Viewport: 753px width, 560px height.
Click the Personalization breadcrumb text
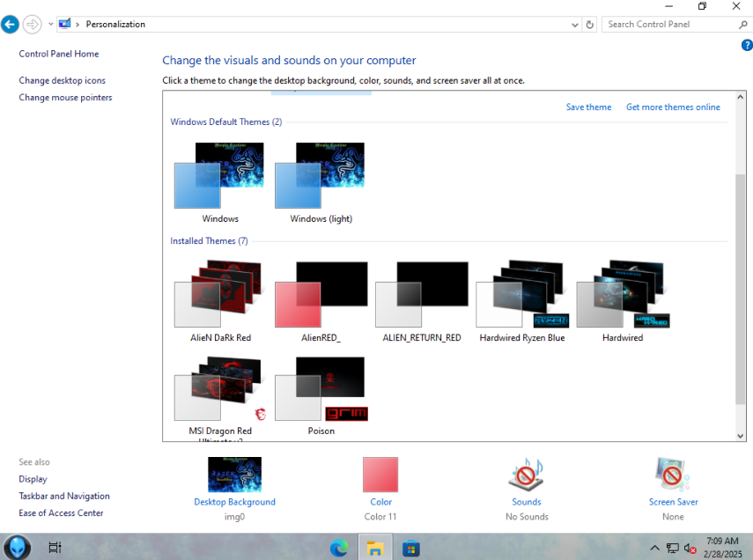click(115, 24)
